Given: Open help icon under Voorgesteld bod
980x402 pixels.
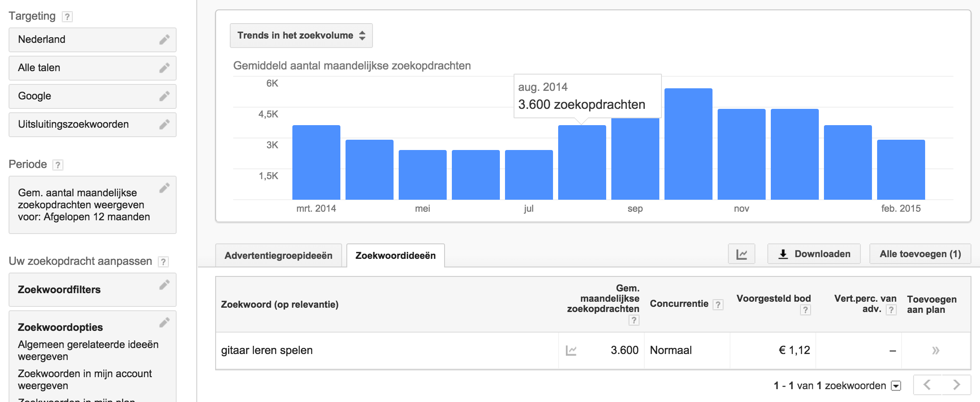Looking at the screenshot, I should tap(806, 310).
